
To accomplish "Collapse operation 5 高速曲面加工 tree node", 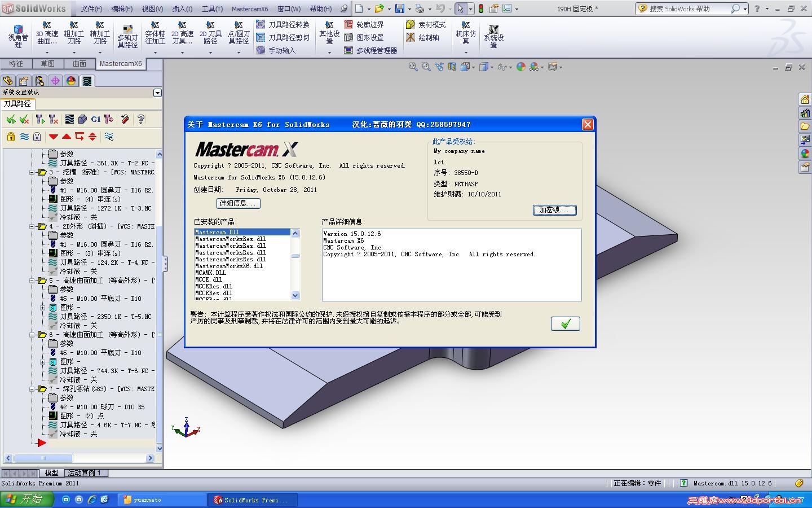I will (33, 281).
